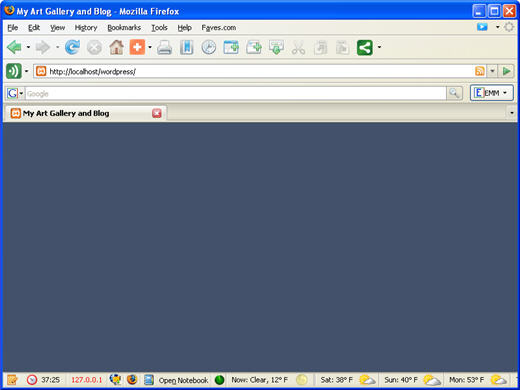Viewport: 520px width, 390px height.
Task: Click the green feed sound-wave icon
Action: (x=14, y=71)
